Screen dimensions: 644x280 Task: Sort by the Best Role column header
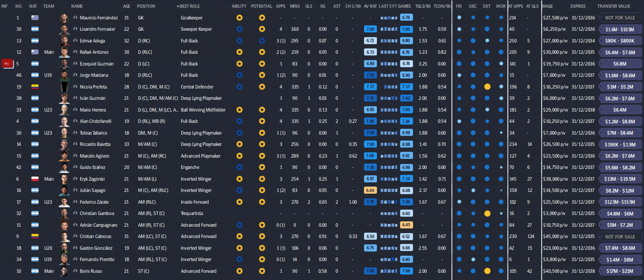191,6
